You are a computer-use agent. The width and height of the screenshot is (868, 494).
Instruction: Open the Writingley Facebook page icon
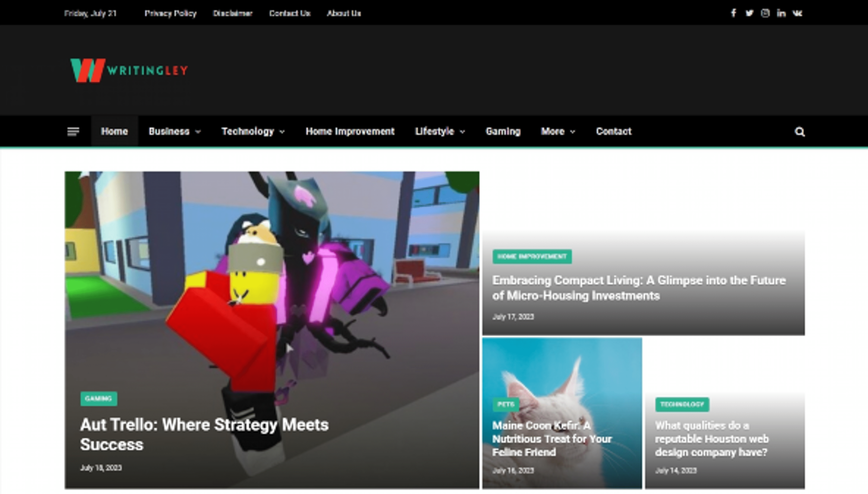[734, 13]
